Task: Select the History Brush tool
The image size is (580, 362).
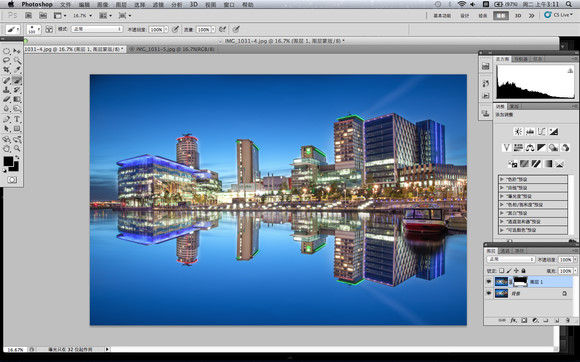Action: pyautogui.click(x=17, y=90)
